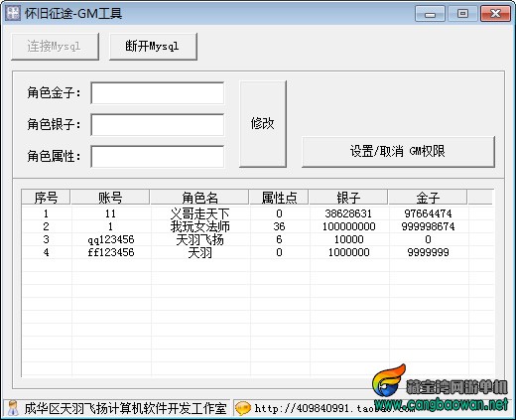The height and width of the screenshot is (420, 516).
Task: Close the 怀旧征途-GM工具 window
Action: click(495, 14)
